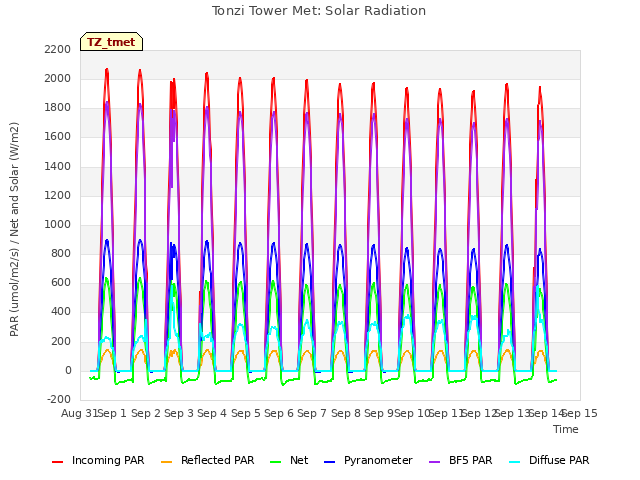The width and height of the screenshot is (640, 480).
Task: Click the 2000 y-axis tick label
Action: click(58, 79)
